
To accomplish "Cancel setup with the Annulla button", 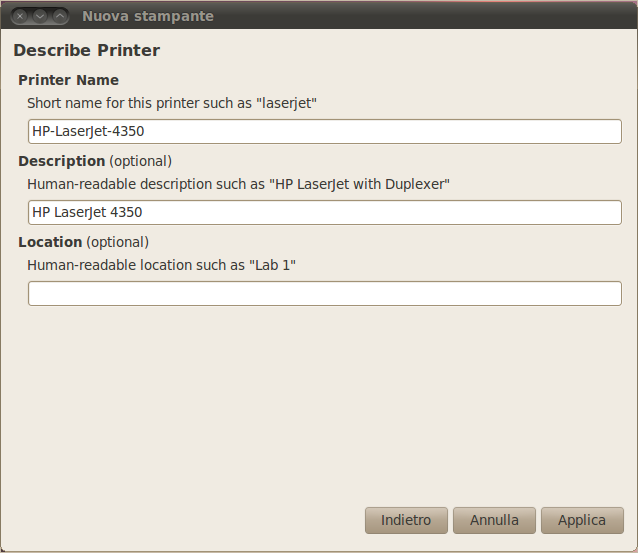I will tap(494, 520).
